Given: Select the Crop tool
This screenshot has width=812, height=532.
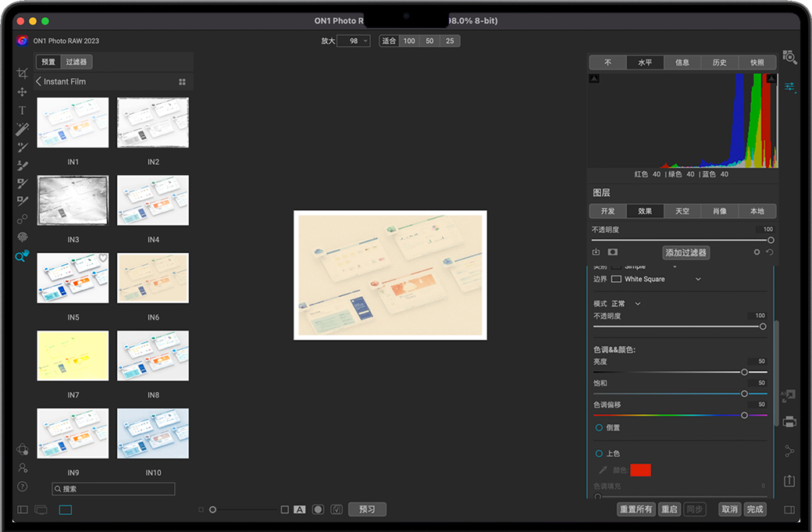Looking at the screenshot, I should point(22,73).
